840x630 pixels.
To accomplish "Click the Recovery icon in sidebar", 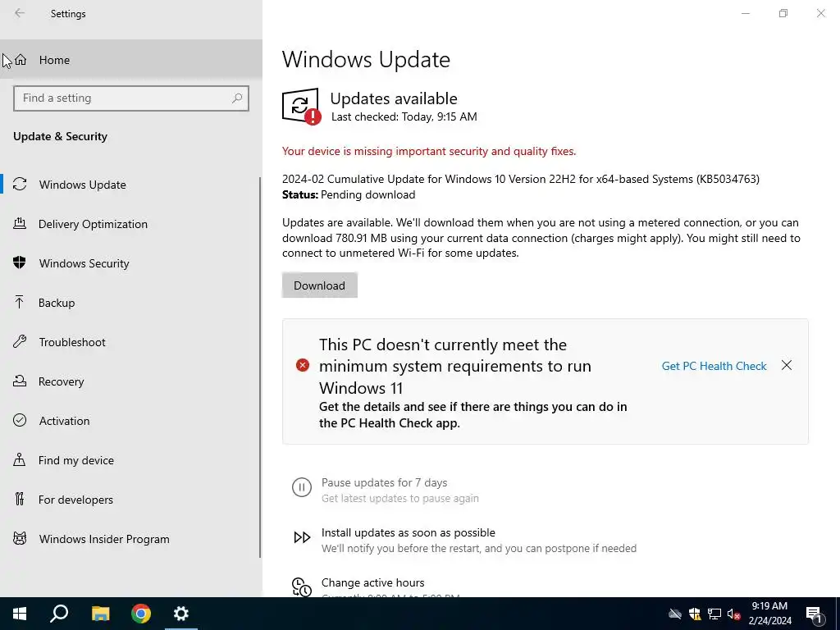I will point(20,381).
